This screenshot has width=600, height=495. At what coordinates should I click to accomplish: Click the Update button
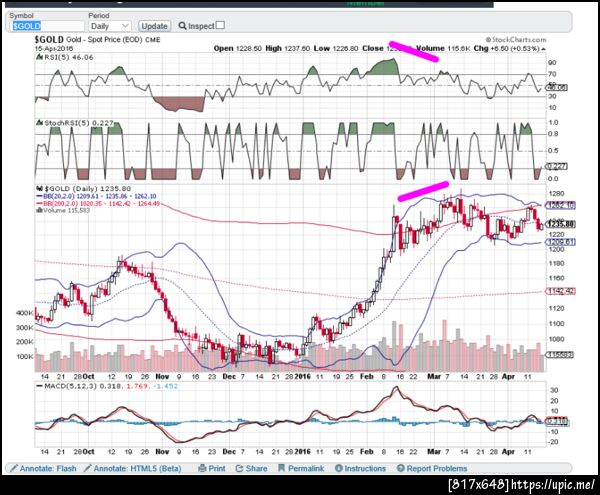155,26
